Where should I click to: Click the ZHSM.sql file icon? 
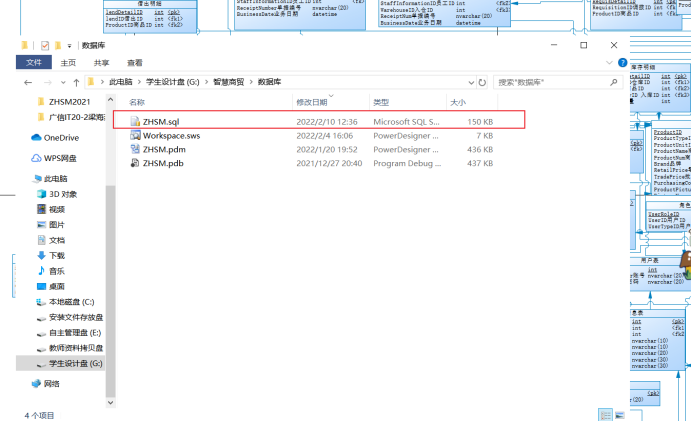(135, 122)
